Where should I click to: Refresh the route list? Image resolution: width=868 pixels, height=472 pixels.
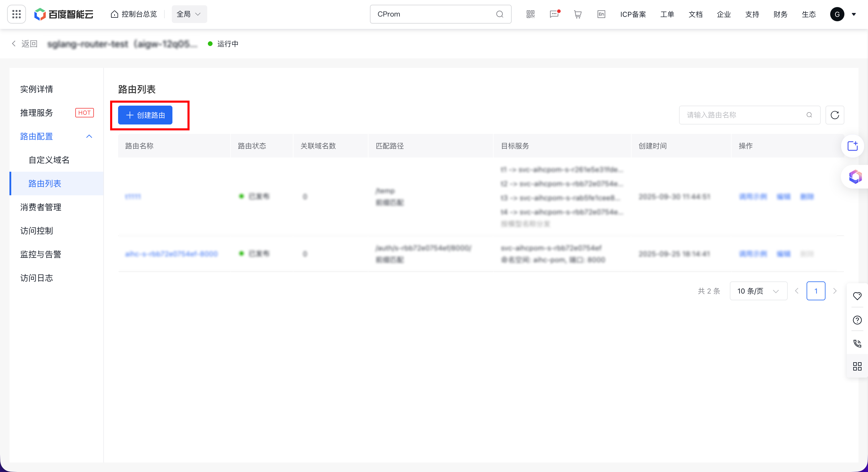[835, 115]
